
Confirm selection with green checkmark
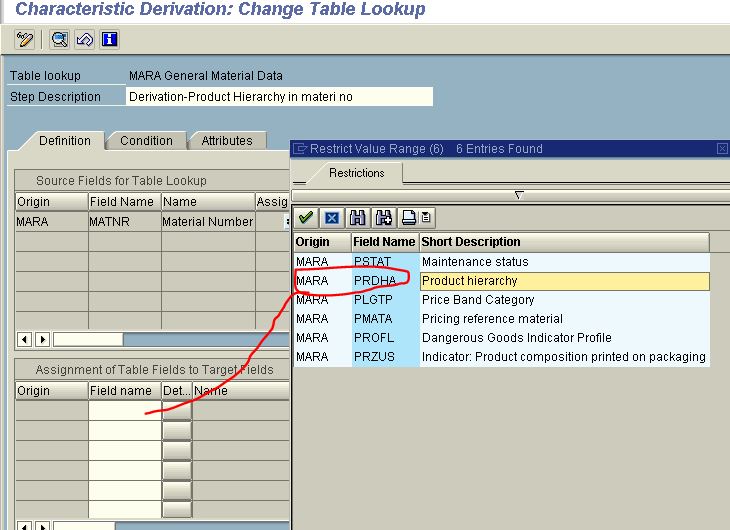[306, 217]
